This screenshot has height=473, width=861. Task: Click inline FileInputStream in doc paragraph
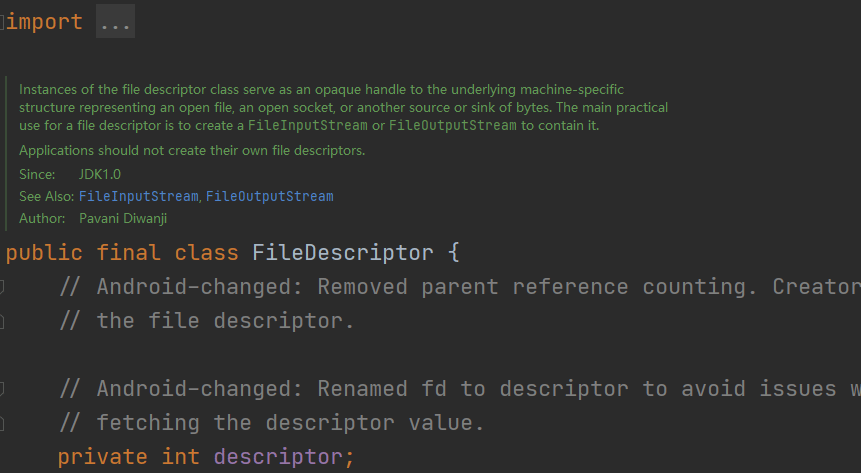[308, 125]
